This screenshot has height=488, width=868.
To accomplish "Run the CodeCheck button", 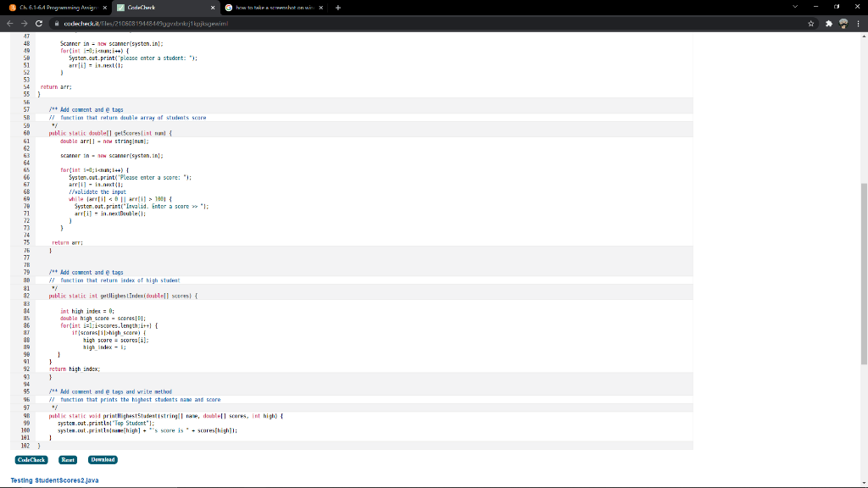I will coord(31,459).
